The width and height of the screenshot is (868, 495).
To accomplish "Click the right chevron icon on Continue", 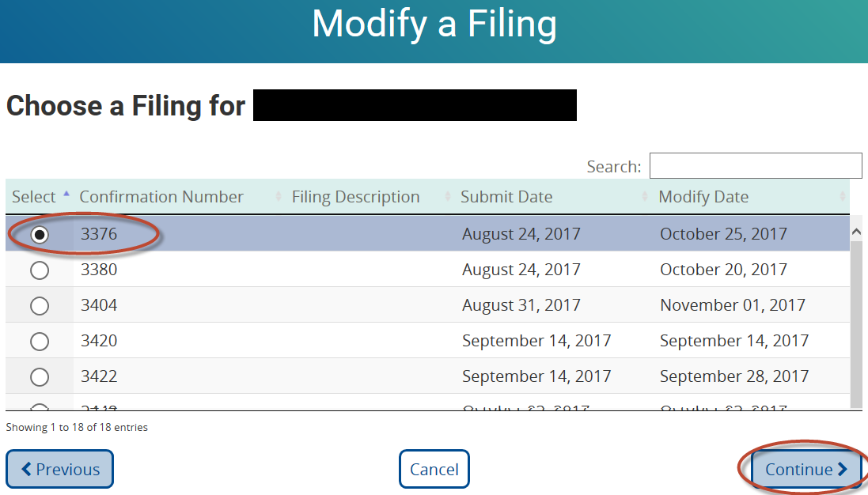I will pyautogui.click(x=843, y=469).
